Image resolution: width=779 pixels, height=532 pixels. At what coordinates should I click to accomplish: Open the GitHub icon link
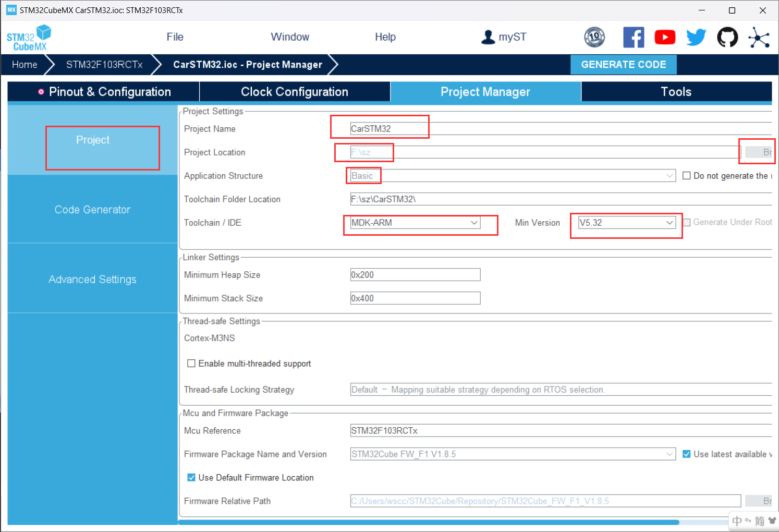pyautogui.click(x=727, y=37)
